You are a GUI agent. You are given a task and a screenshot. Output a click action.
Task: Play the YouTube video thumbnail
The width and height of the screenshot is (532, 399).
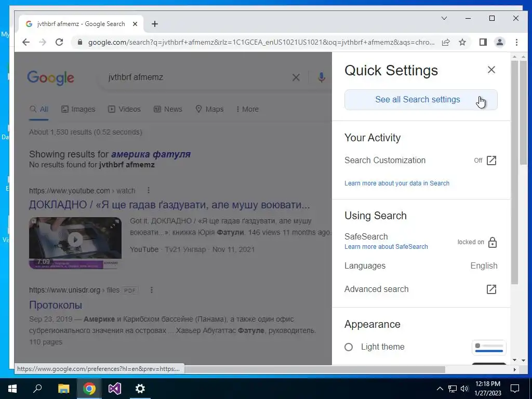(x=75, y=243)
